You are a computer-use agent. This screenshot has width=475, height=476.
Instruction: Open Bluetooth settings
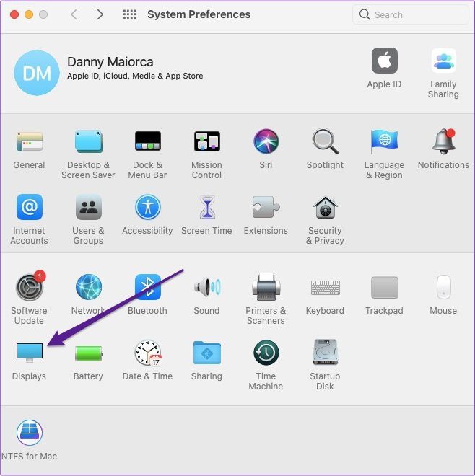tap(148, 287)
